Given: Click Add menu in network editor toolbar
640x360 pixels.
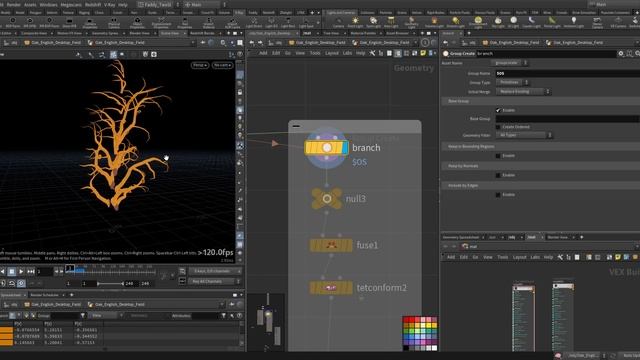Looking at the screenshot, I should [263, 53].
